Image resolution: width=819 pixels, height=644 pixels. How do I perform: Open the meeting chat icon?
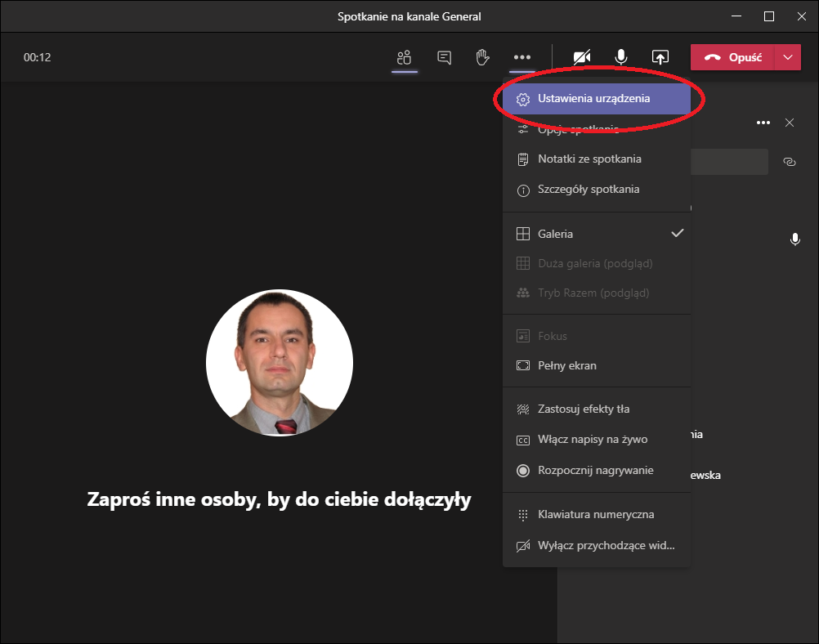[x=444, y=57]
